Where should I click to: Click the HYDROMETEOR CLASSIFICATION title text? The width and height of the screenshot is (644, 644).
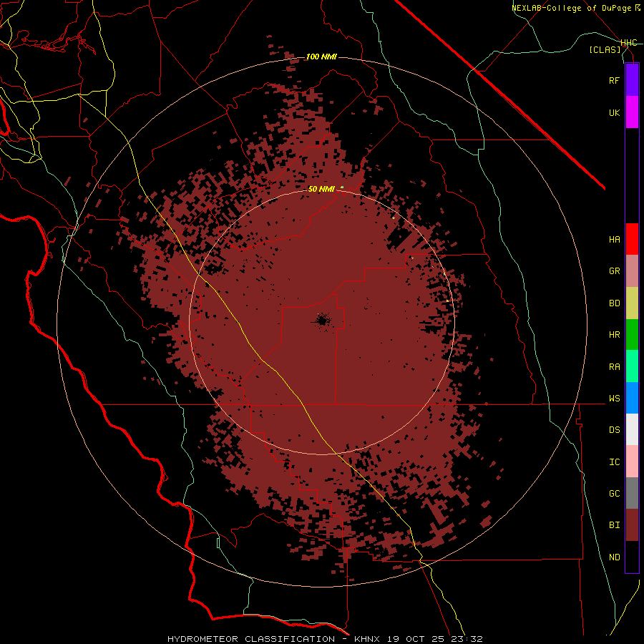pos(251,639)
